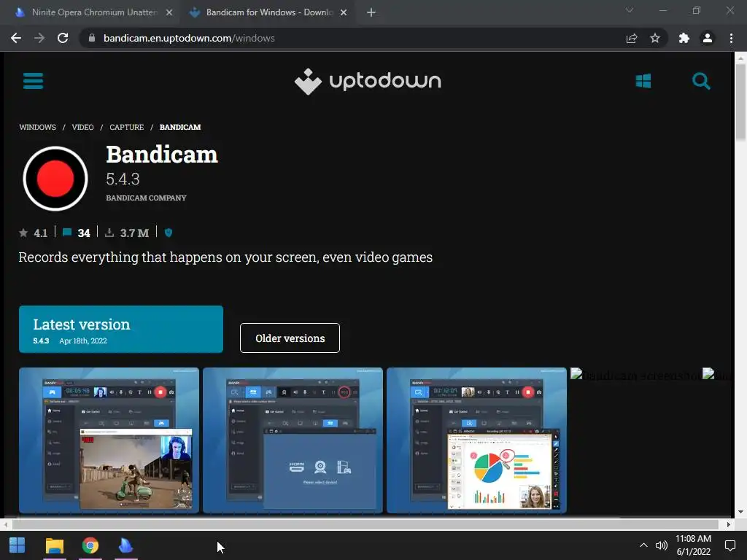The width and height of the screenshot is (747, 560).
Task: Open BANDICAM COMPANY developer link
Action: click(146, 198)
